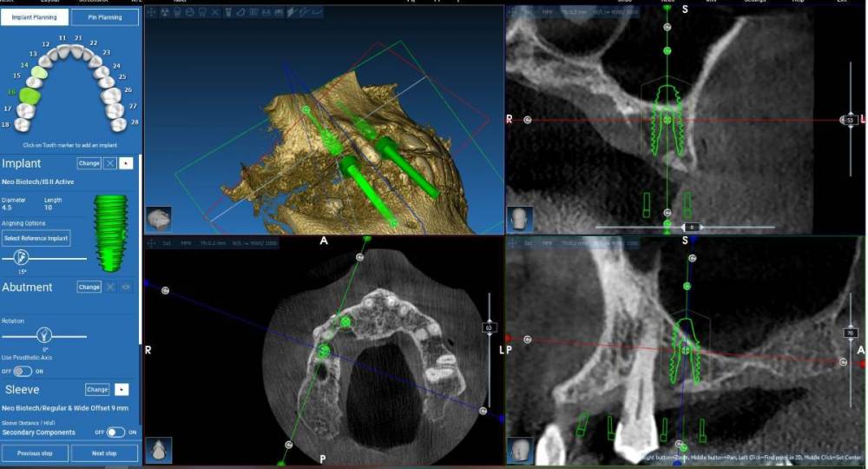
Task: Click the axial view orientation icon at bottom-left
Action: 158,449
